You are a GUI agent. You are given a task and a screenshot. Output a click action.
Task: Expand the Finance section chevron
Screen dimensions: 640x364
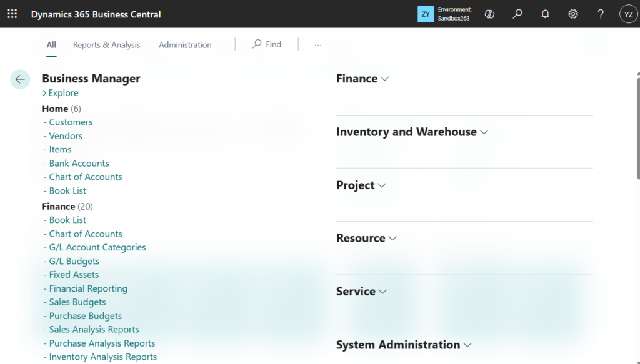(385, 79)
